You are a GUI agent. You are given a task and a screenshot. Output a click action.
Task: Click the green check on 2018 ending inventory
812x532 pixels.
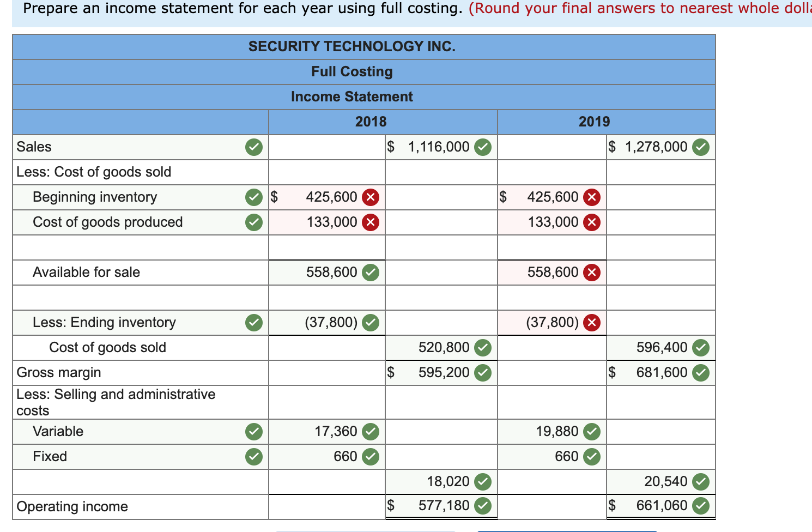click(371, 322)
